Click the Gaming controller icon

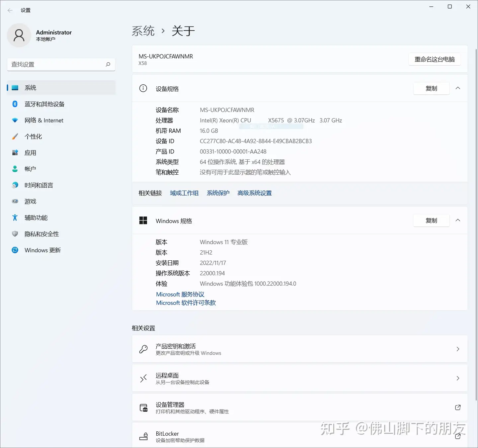(x=15, y=201)
